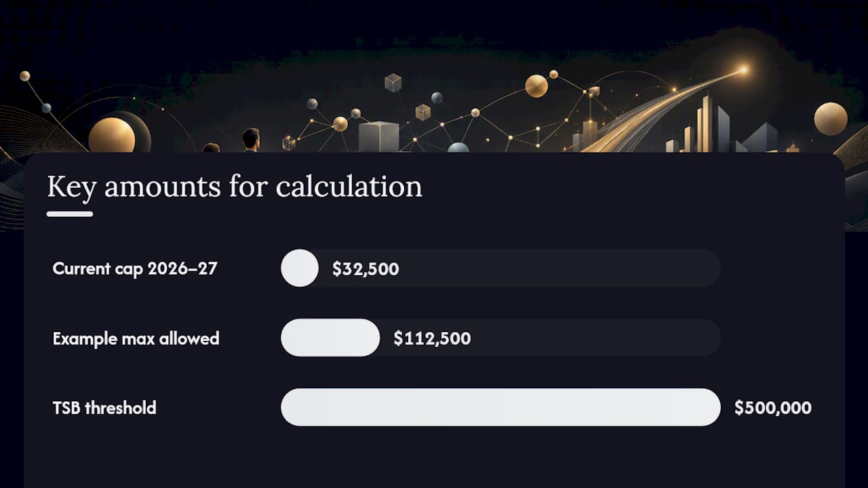Click the "Current cap 2026–27" label

click(x=135, y=268)
